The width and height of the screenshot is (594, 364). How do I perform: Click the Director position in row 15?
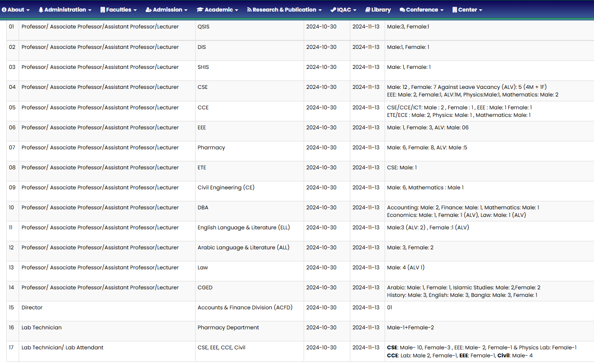[x=32, y=308]
